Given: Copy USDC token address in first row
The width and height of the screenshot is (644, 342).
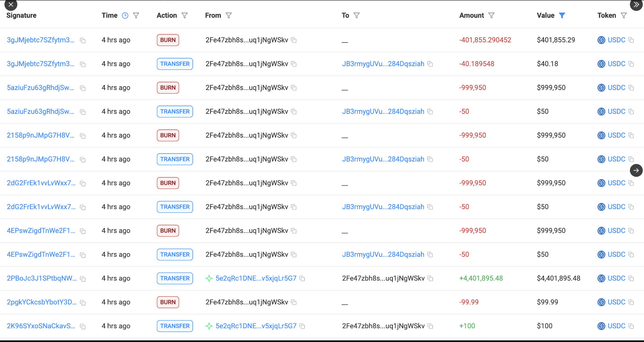Looking at the screenshot, I should coord(631,40).
